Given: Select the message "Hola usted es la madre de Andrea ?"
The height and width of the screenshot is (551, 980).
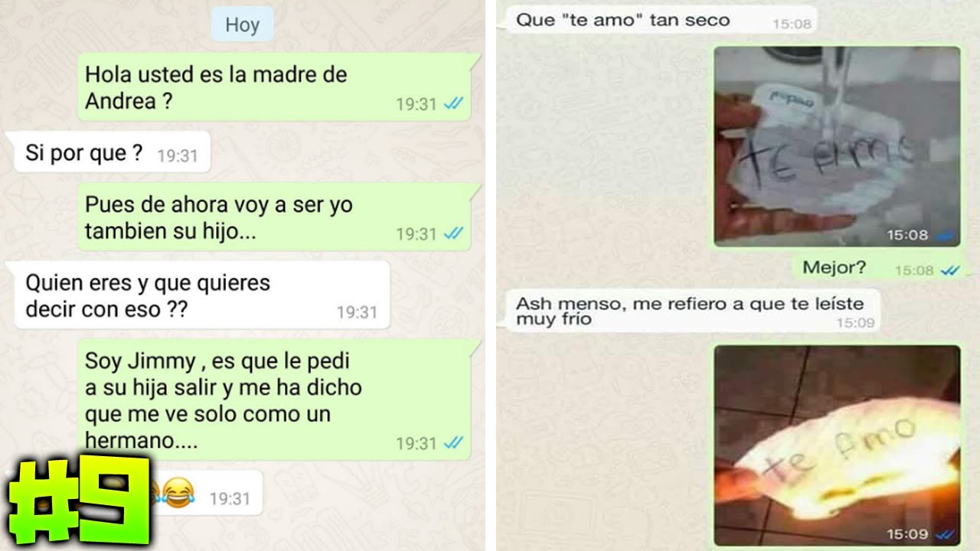Looking at the screenshot, I should coord(276,86).
